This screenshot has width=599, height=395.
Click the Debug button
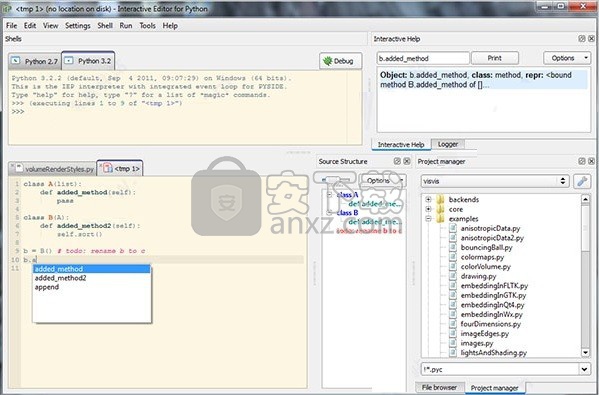pyautogui.click(x=340, y=61)
